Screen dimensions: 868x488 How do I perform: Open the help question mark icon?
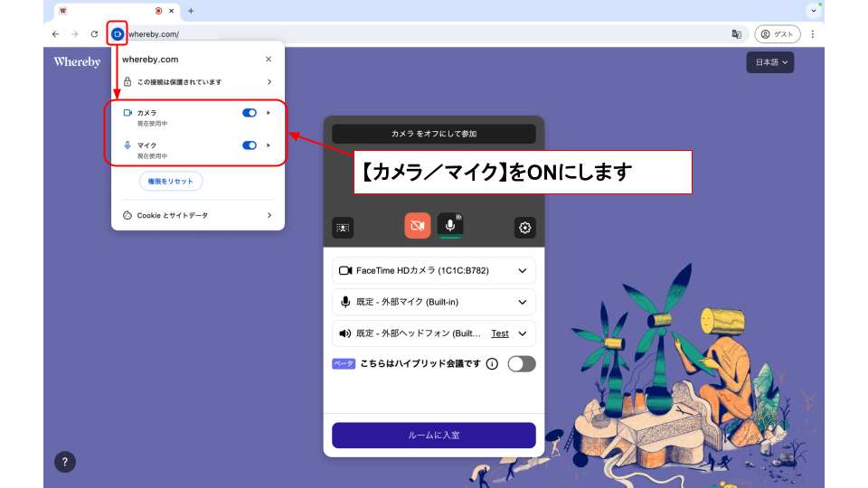(64, 462)
